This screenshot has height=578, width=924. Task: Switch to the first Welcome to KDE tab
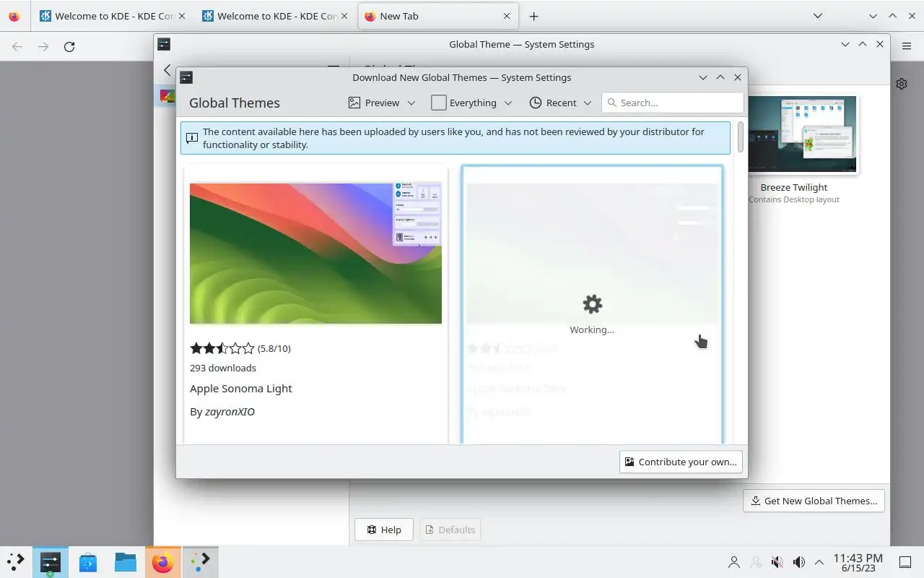click(113, 16)
